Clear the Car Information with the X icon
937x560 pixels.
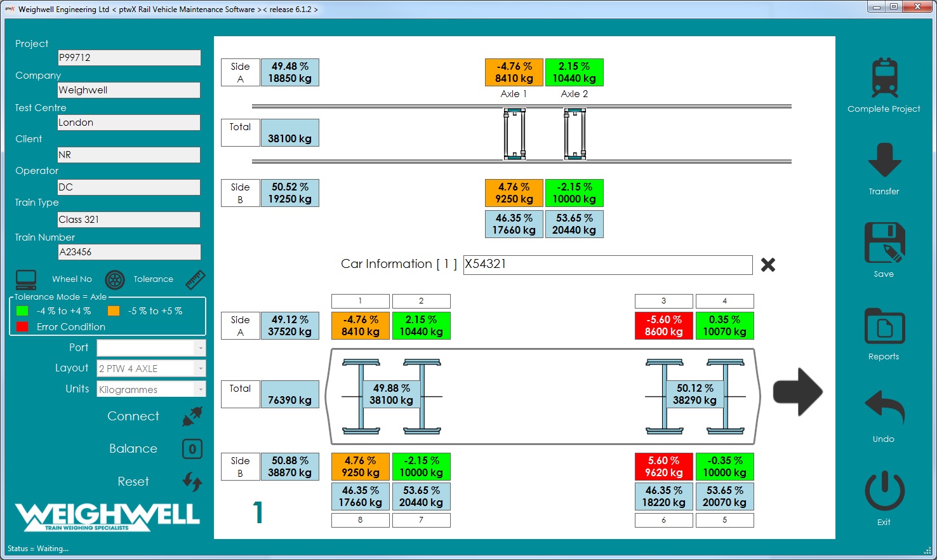(x=768, y=265)
